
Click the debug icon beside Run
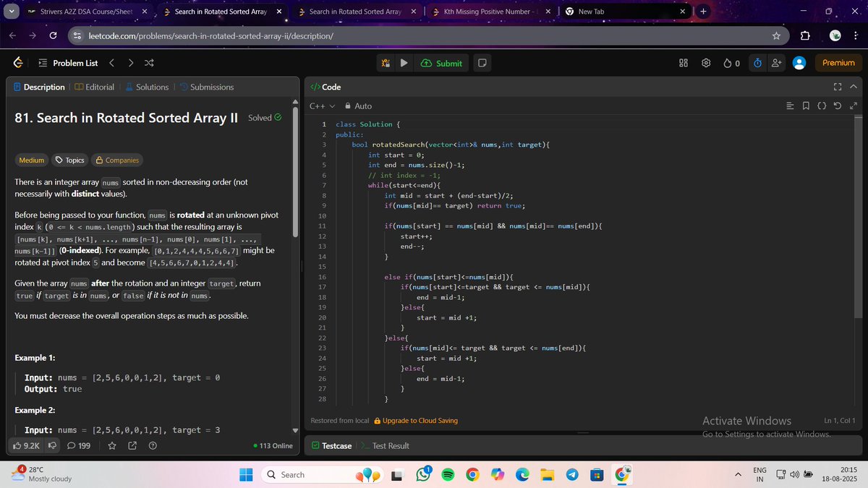386,63
